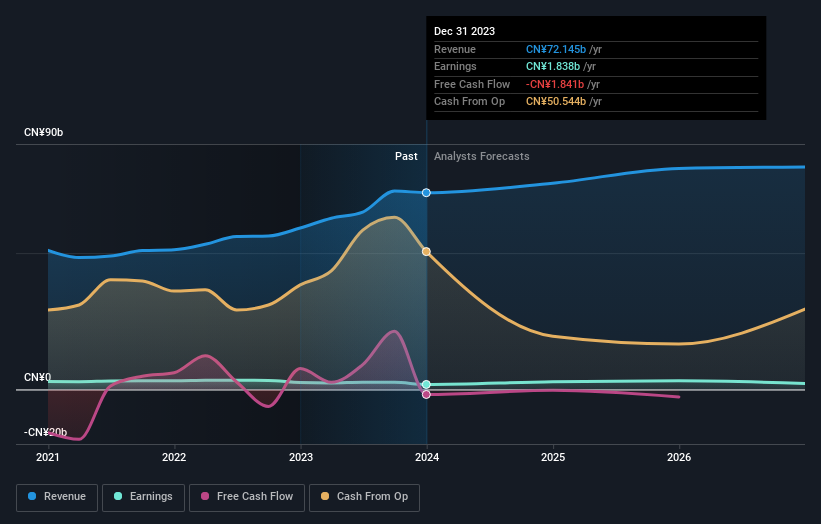This screenshot has height=524, width=821.
Task: Click the 2021 x-axis label
Action: (x=48, y=457)
